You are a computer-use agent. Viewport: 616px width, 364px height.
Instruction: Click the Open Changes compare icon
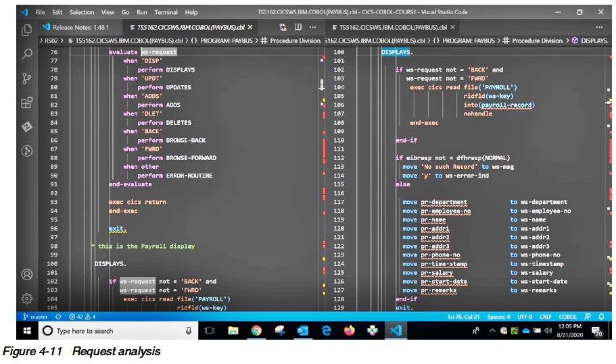pos(283,27)
